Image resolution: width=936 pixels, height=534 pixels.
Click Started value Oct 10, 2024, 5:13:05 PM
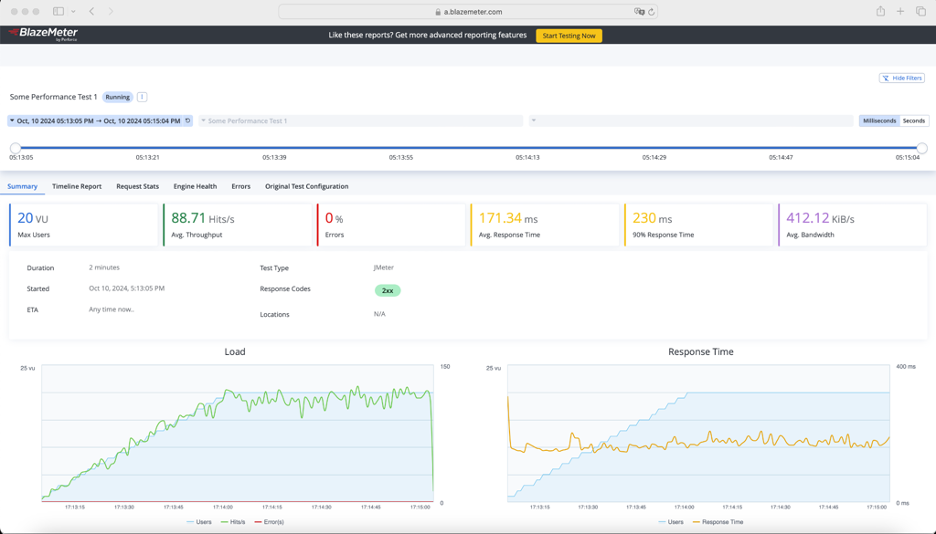point(127,288)
